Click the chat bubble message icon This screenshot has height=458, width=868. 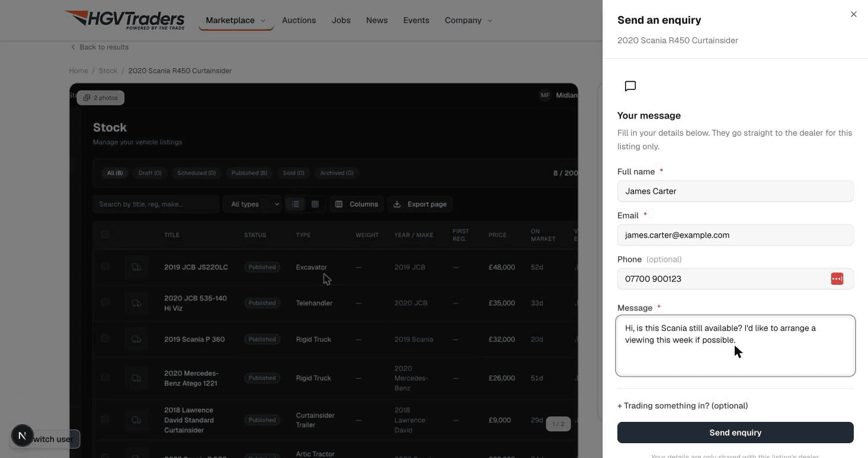click(x=630, y=87)
